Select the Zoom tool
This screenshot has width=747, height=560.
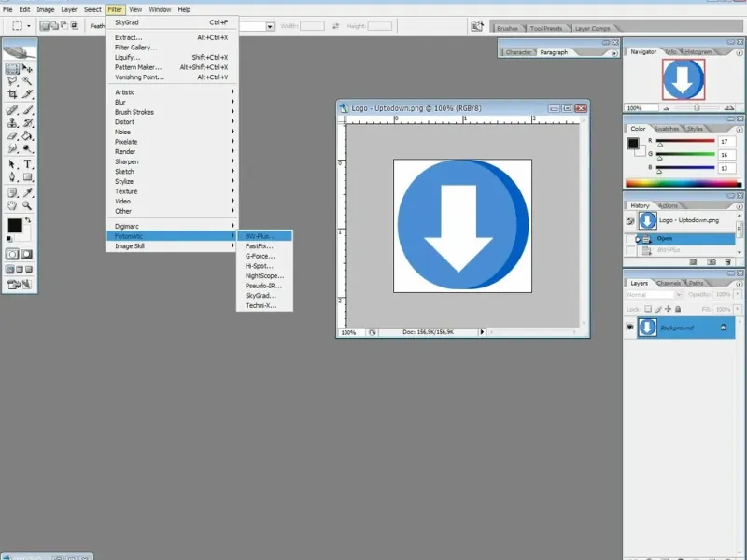[x=27, y=205]
